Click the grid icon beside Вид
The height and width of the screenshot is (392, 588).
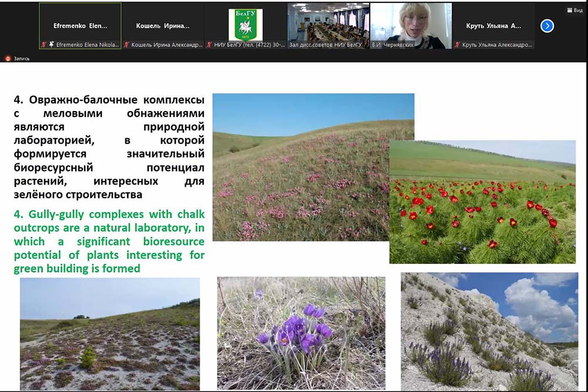pos(569,10)
